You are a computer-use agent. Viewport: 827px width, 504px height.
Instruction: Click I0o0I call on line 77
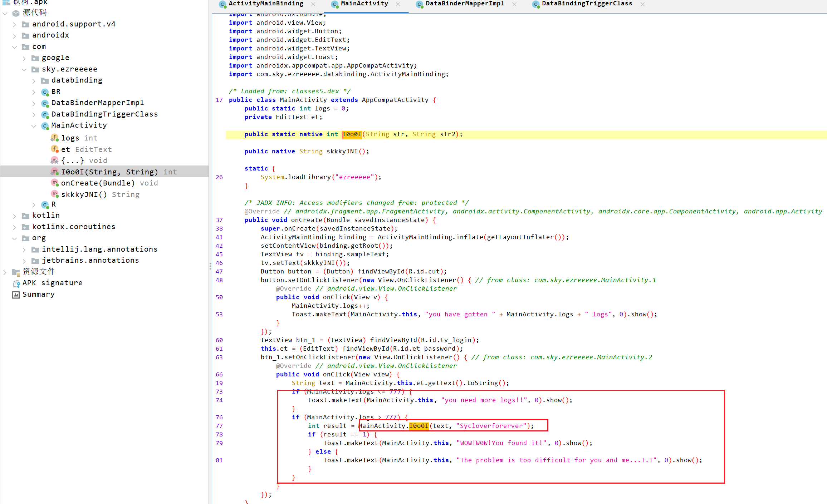[x=419, y=426]
